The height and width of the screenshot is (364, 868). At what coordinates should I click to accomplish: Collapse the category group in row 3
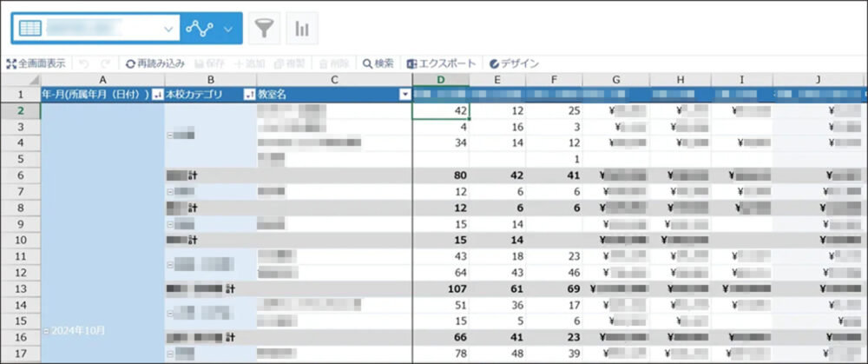tap(169, 135)
